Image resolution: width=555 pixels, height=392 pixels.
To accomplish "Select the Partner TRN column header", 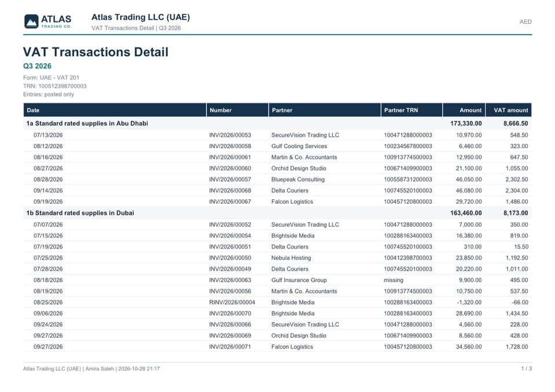I will pyautogui.click(x=411, y=110).
